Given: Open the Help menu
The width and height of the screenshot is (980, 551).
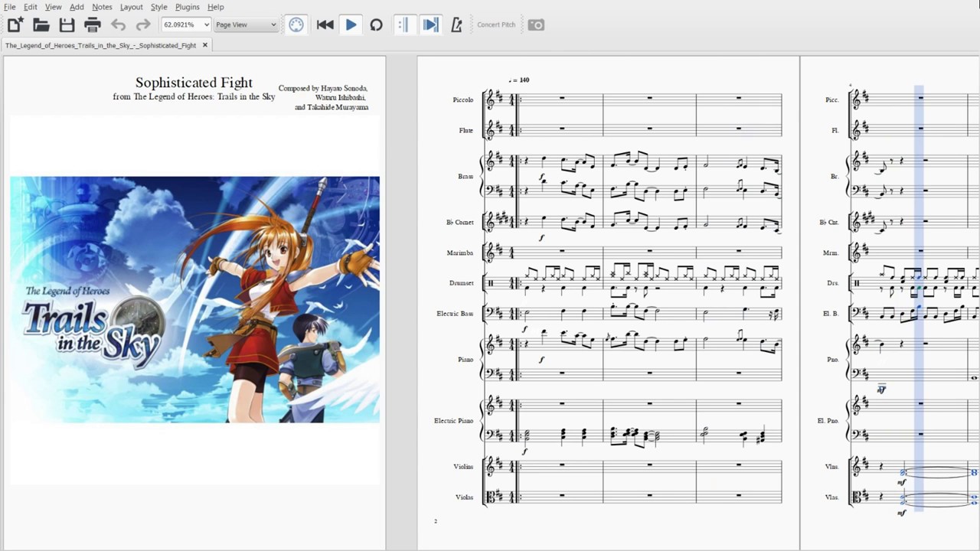Looking at the screenshot, I should [216, 7].
